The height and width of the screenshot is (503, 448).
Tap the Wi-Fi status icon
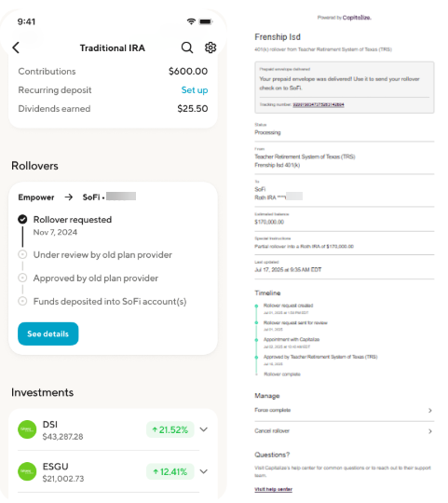coord(191,21)
